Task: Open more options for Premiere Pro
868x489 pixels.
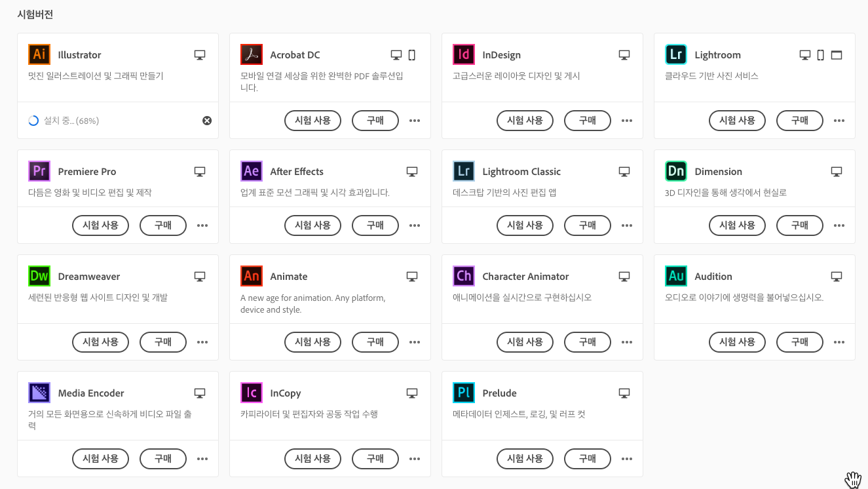Action: pyautogui.click(x=202, y=225)
